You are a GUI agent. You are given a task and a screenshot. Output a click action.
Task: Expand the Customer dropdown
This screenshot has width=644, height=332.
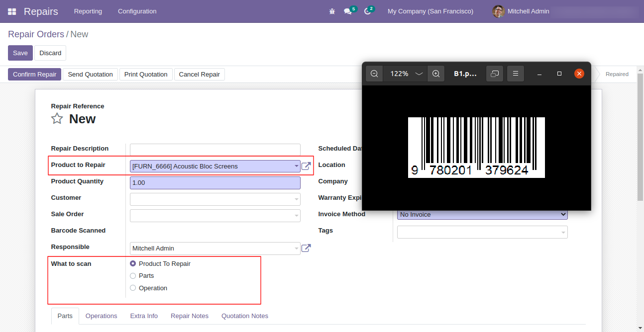pos(296,199)
